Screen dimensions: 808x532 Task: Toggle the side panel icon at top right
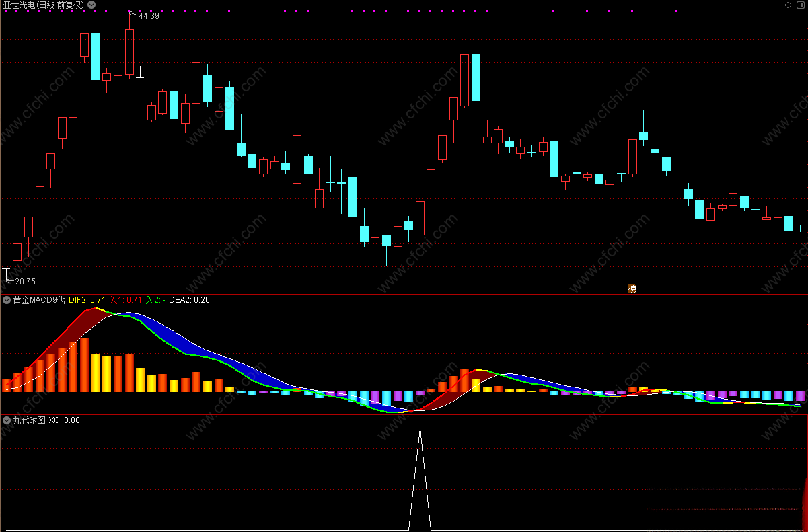800,5
